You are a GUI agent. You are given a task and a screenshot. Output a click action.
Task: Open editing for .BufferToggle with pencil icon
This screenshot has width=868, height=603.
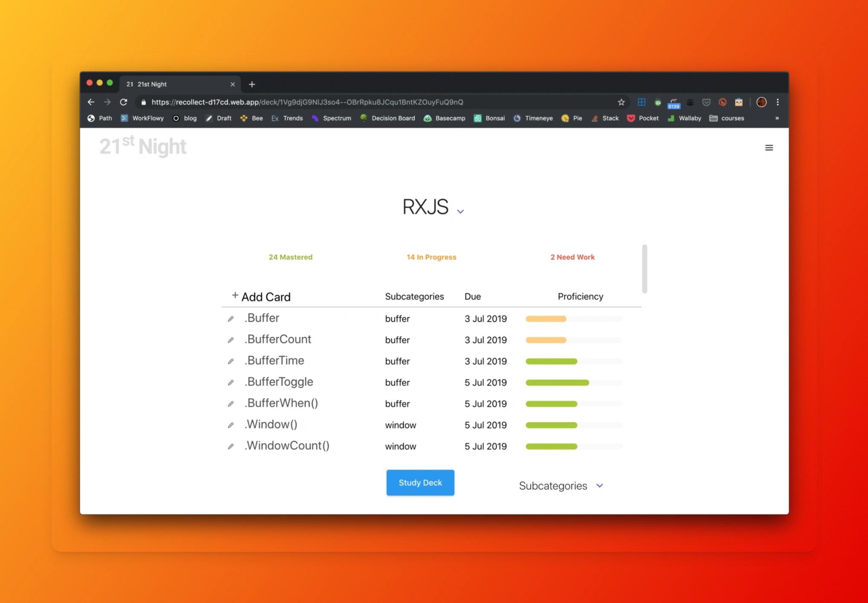(231, 383)
